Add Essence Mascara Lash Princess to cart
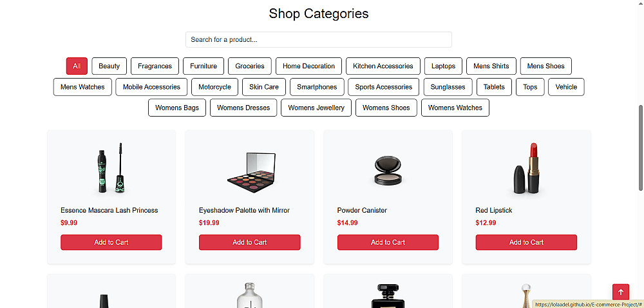 point(111,242)
